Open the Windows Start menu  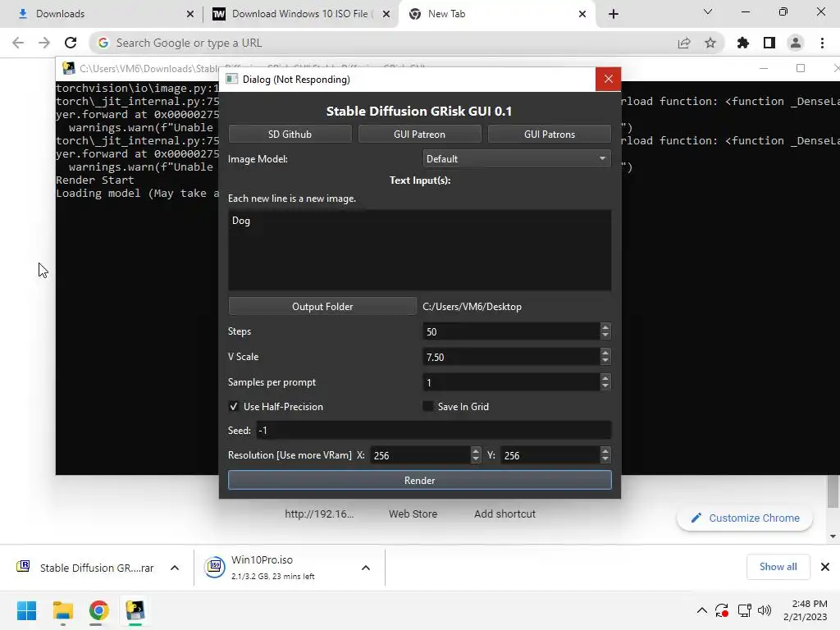tap(27, 610)
